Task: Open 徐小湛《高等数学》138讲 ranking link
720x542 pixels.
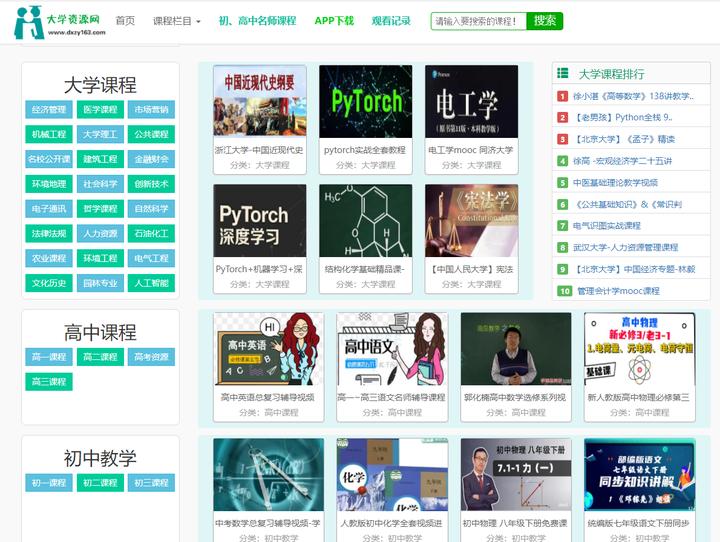Action: click(633, 96)
